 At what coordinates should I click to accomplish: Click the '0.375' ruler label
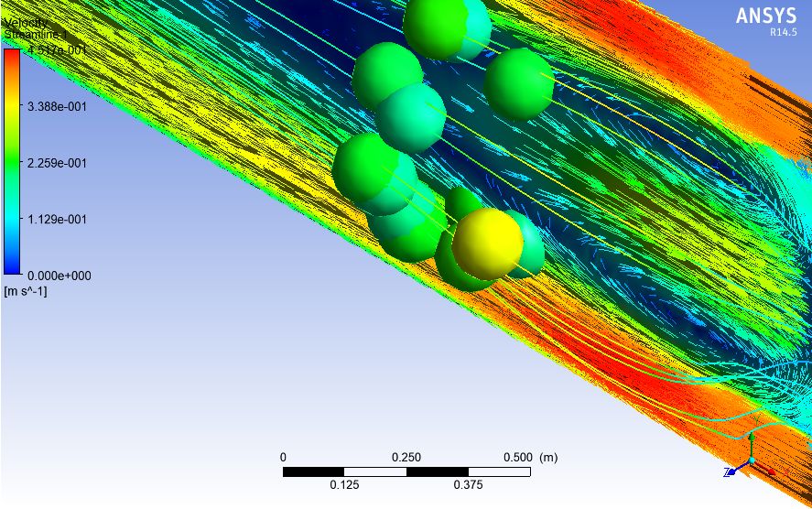[x=468, y=485]
